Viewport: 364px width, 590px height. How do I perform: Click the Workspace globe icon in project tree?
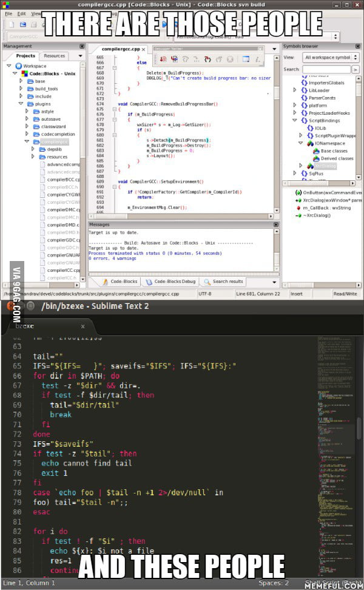[x=18, y=66]
